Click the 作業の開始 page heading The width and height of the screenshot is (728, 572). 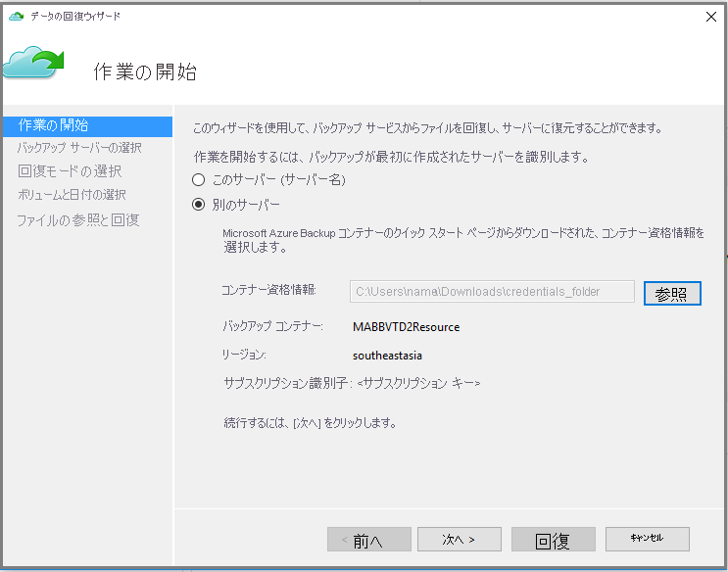pos(145,71)
